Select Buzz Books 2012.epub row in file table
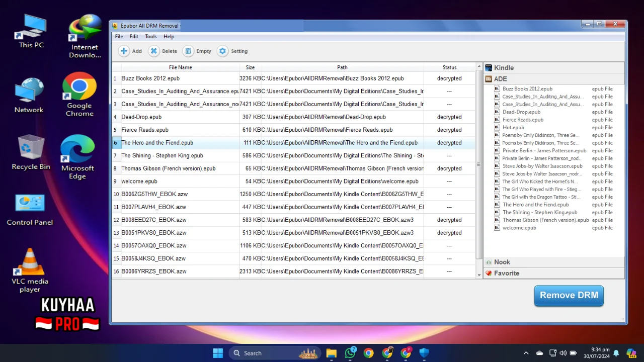644x362 pixels. pos(293,78)
